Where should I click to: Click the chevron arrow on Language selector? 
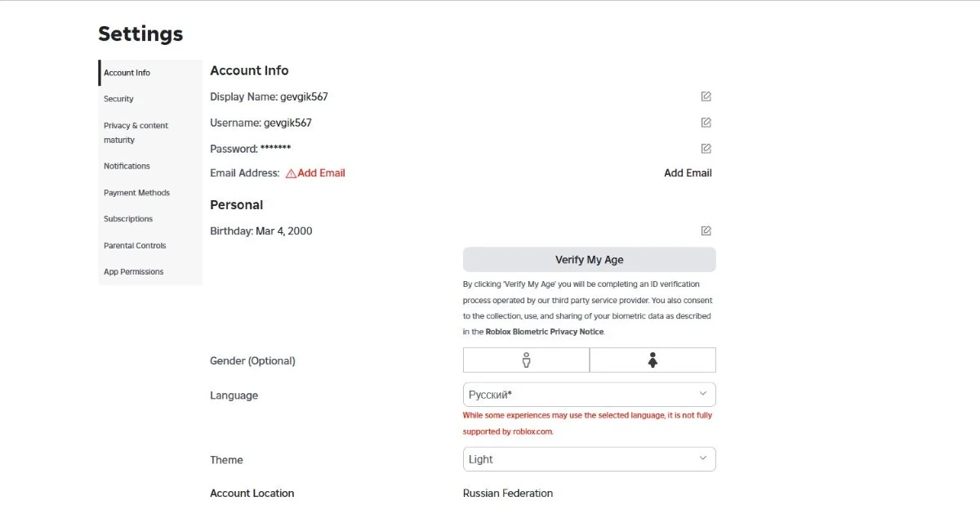coord(703,394)
